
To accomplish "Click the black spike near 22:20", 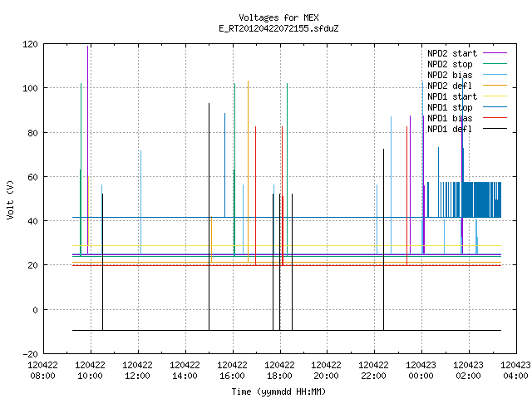I will [384, 239].
